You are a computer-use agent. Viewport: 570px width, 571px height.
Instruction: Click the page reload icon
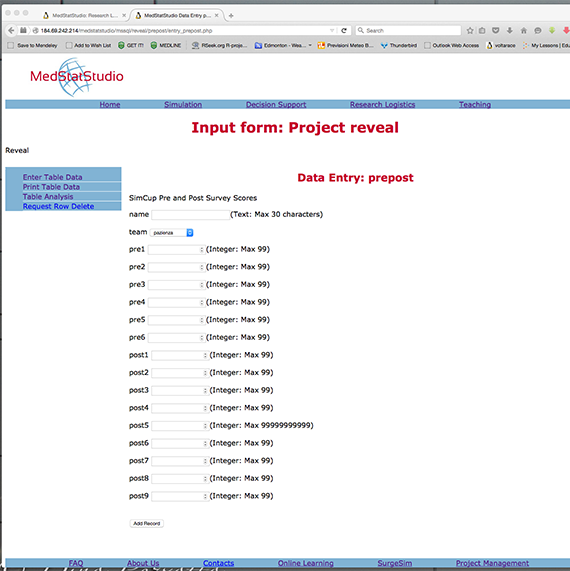pos(343,31)
